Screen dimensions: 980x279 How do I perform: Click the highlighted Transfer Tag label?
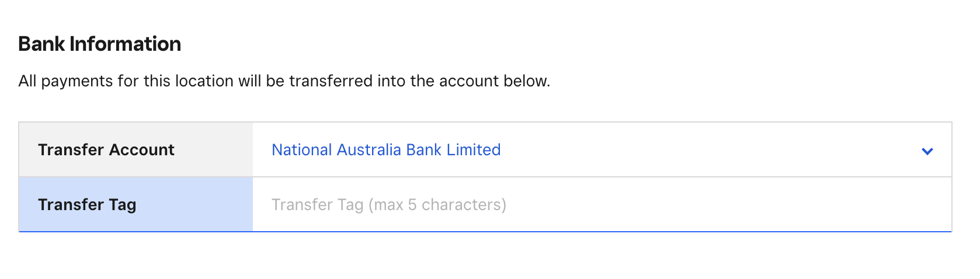click(x=87, y=205)
